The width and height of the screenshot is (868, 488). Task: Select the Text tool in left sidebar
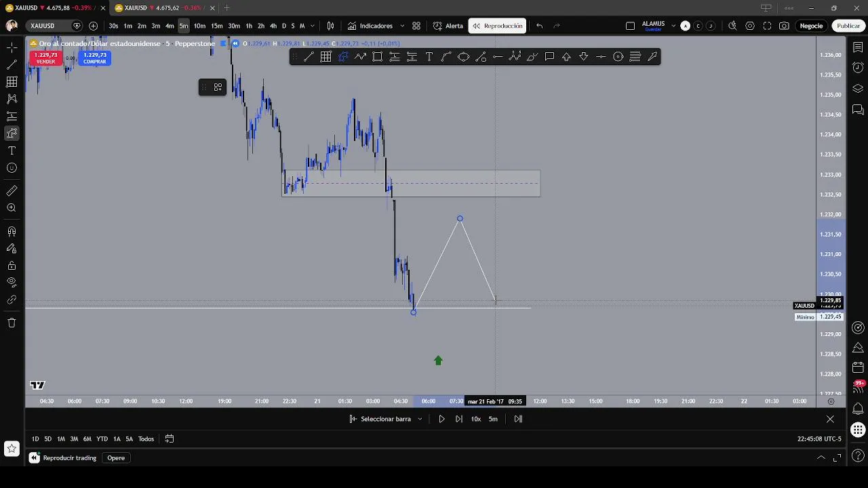pos(12,150)
